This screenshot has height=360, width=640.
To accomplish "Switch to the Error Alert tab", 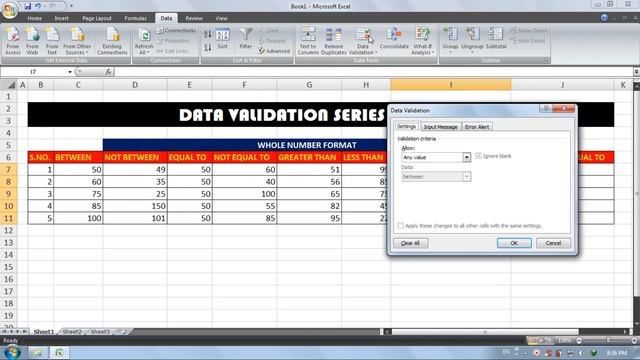I will click(477, 127).
